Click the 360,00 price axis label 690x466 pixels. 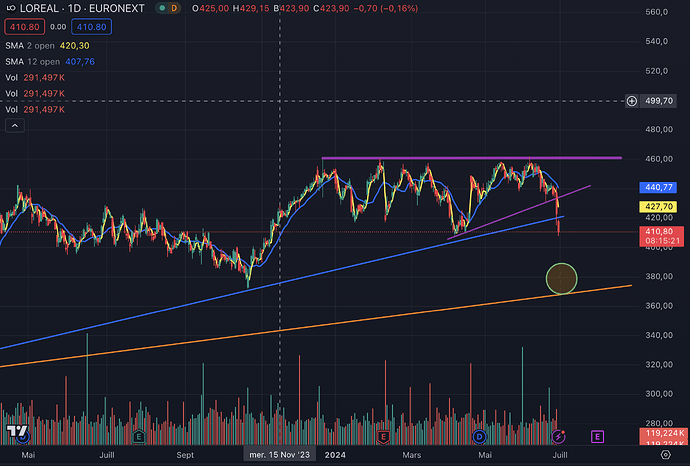659,306
